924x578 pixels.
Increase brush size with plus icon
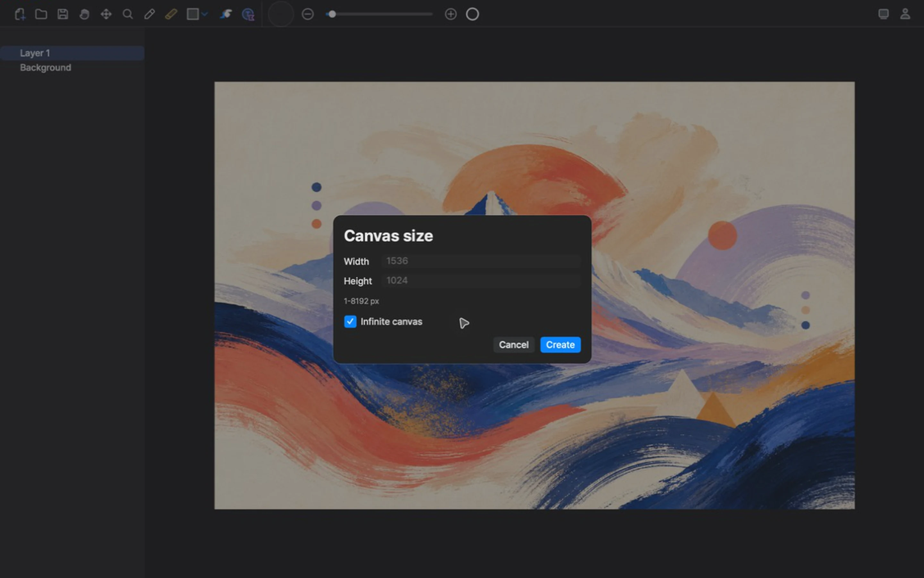[451, 14]
